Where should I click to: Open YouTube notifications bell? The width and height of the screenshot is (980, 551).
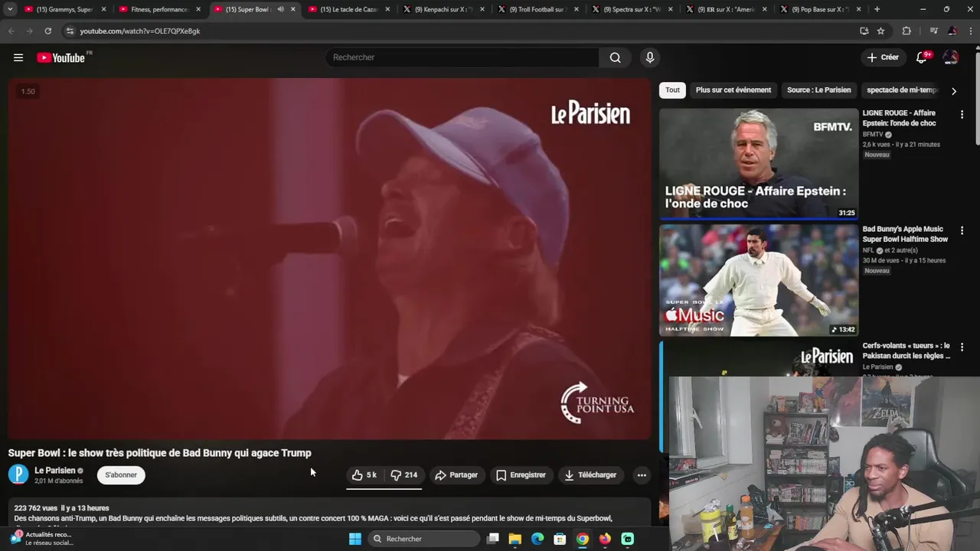point(922,57)
